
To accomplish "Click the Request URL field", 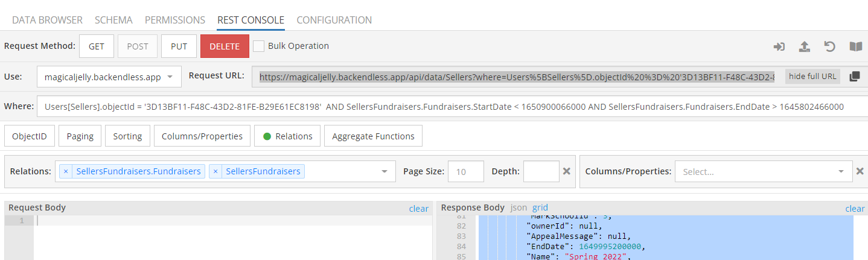I will 517,77.
